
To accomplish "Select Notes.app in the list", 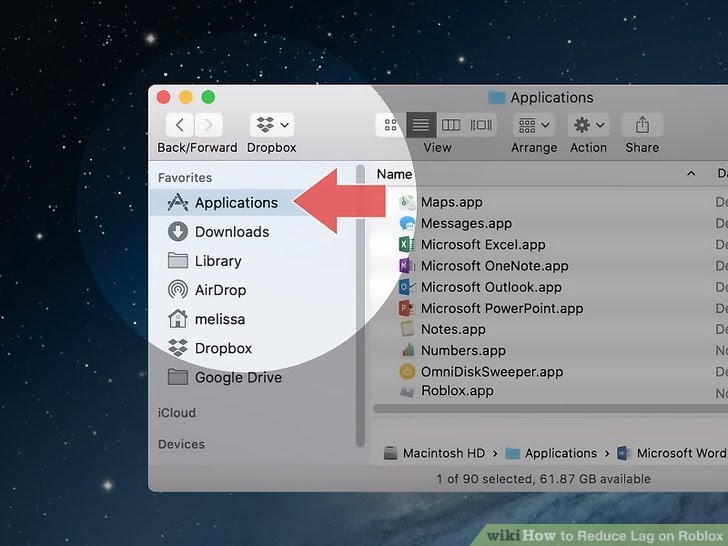I will (x=453, y=330).
